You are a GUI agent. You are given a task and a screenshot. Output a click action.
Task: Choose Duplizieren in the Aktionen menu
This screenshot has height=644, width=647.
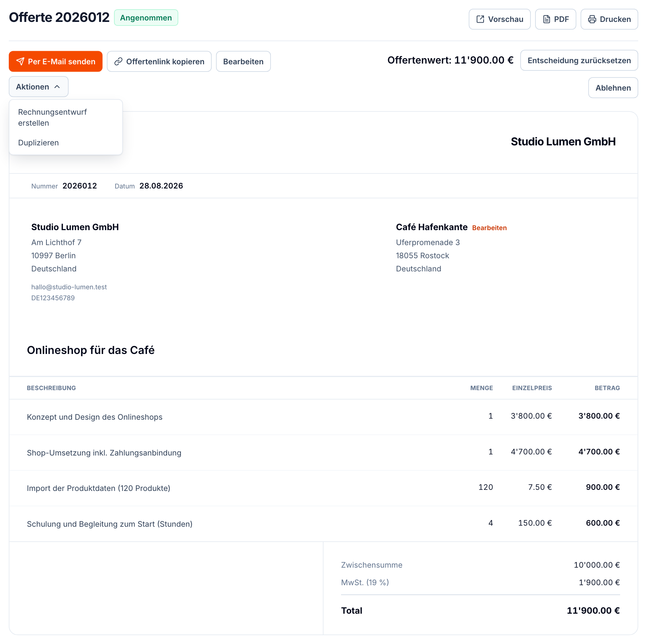[x=66, y=143]
